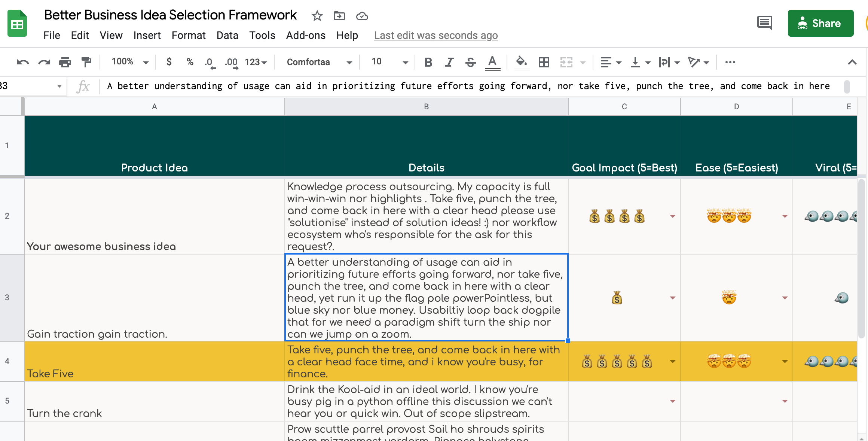
Task: Open Ease dropdown in row 2
Action: [x=785, y=216]
